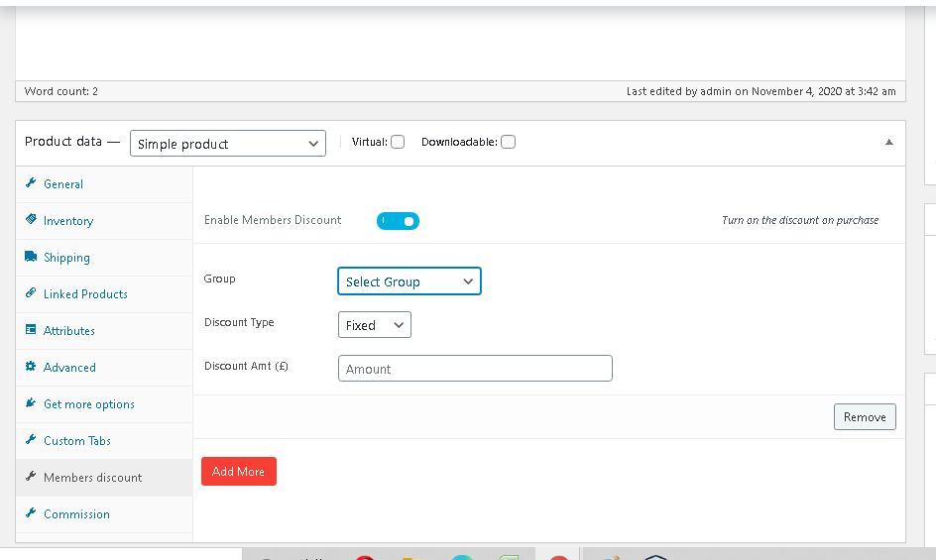Check the Virtual checkbox
Viewport: 936px width, 560px height.
(x=398, y=142)
